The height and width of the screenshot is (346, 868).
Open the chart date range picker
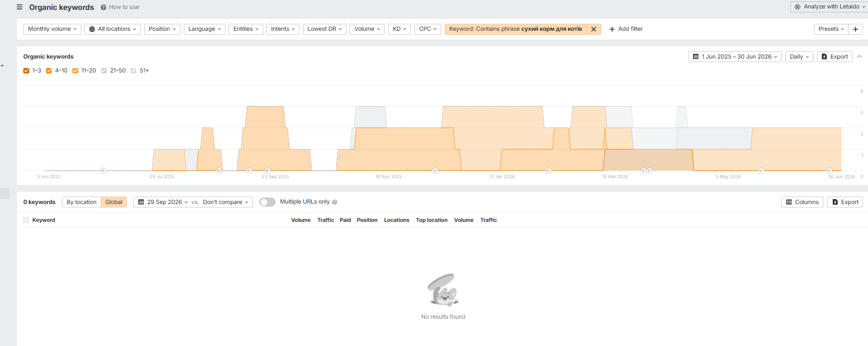point(735,57)
